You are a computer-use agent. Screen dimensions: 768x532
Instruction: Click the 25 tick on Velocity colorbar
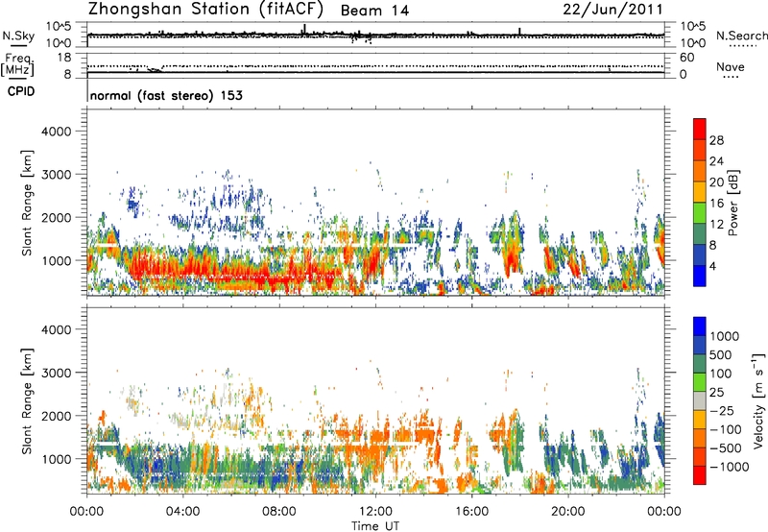716,392
